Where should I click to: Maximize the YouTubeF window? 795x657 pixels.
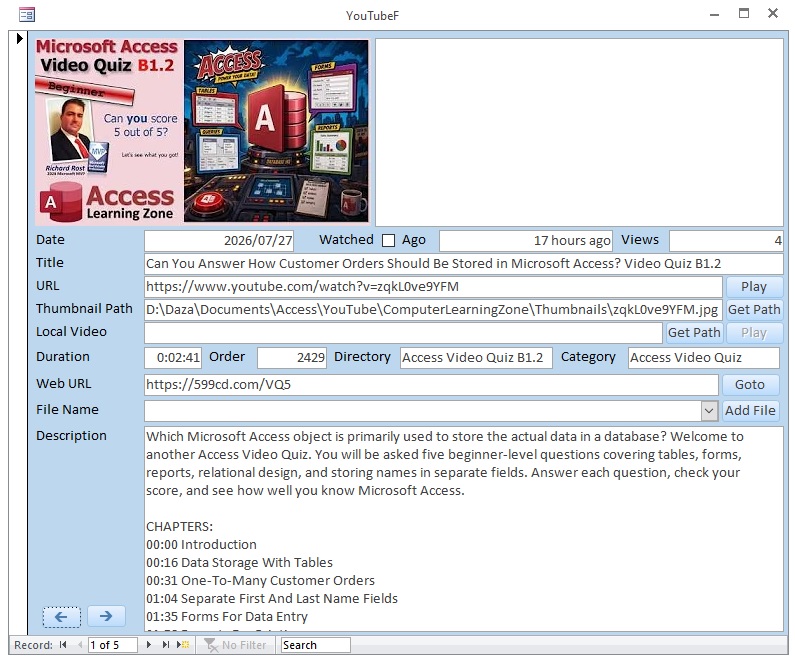[x=744, y=14]
